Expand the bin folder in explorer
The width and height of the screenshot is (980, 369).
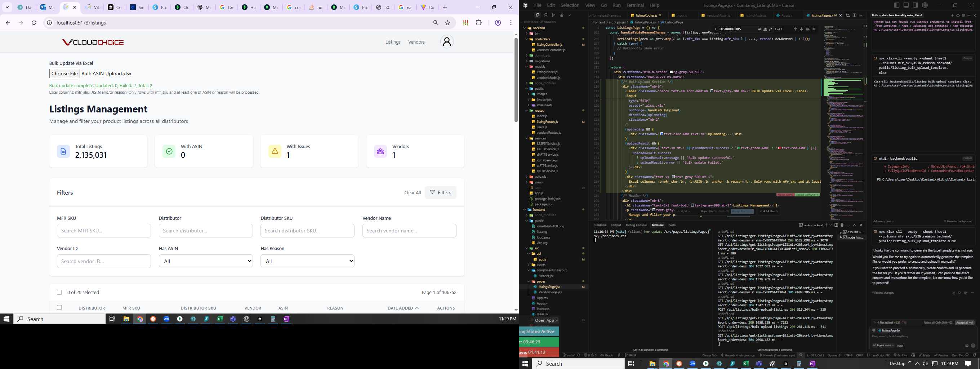(527, 34)
